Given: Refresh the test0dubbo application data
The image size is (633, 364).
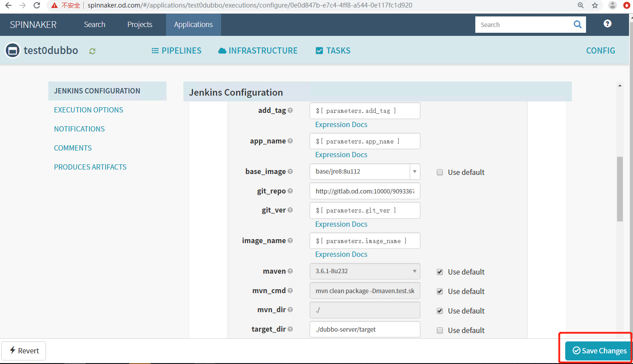Looking at the screenshot, I should click(x=92, y=51).
